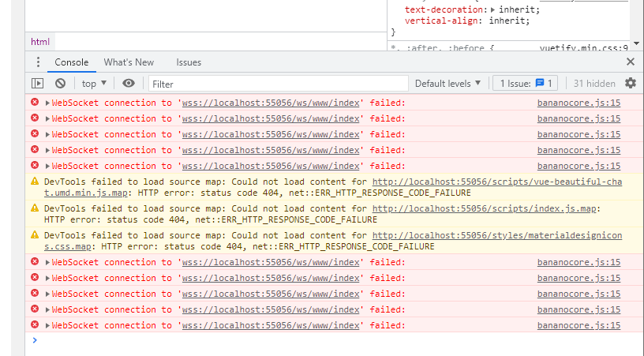Create a live expression with the eye icon

coord(129,84)
